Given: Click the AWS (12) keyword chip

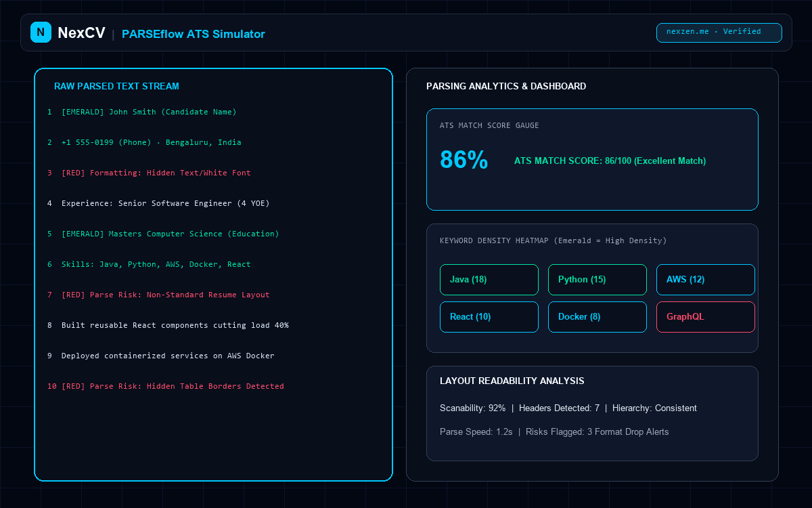Looking at the screenshot, I should coord(706,280).
